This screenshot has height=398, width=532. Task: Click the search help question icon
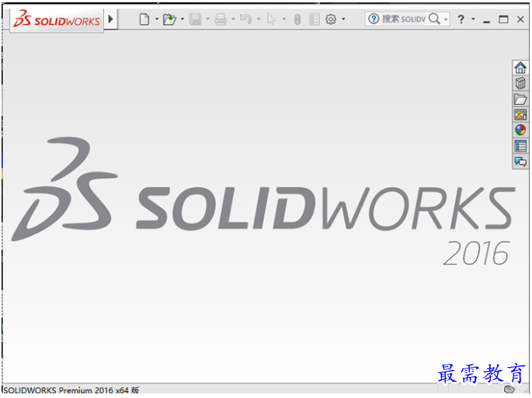374,19
